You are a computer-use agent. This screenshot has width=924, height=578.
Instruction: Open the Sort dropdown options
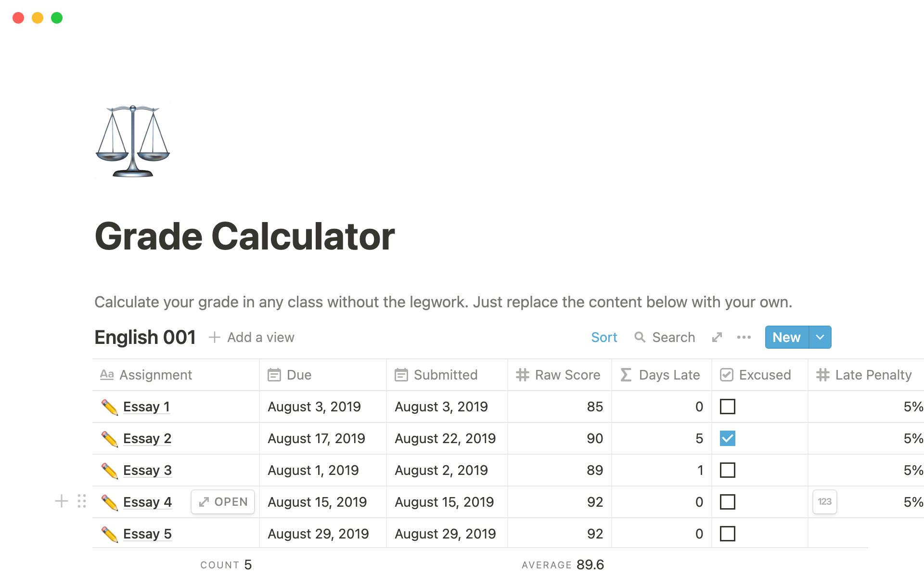coord(603,336)
